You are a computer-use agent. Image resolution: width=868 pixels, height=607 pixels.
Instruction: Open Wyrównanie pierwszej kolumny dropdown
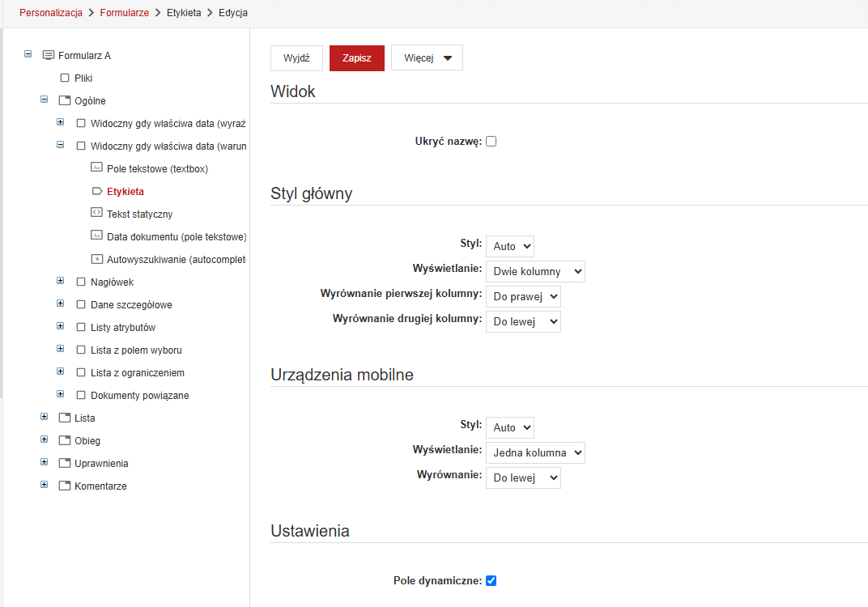coord(523,296)
